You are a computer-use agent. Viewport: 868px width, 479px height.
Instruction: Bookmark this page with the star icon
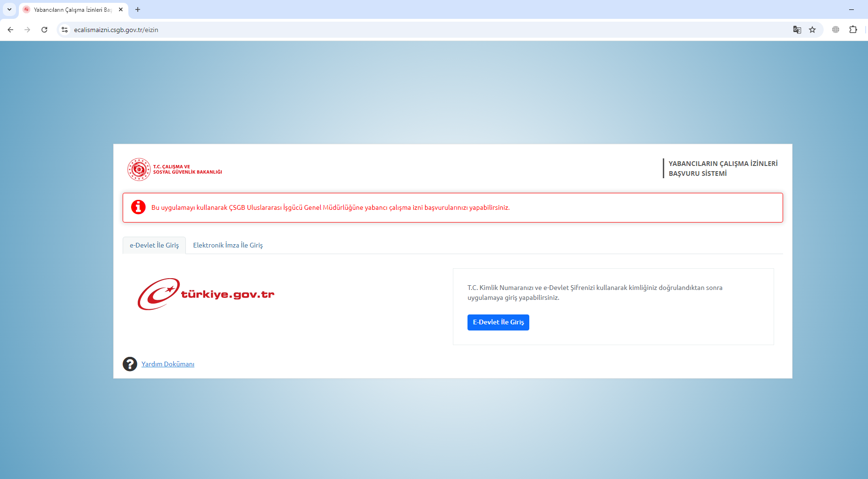(812, 30)
